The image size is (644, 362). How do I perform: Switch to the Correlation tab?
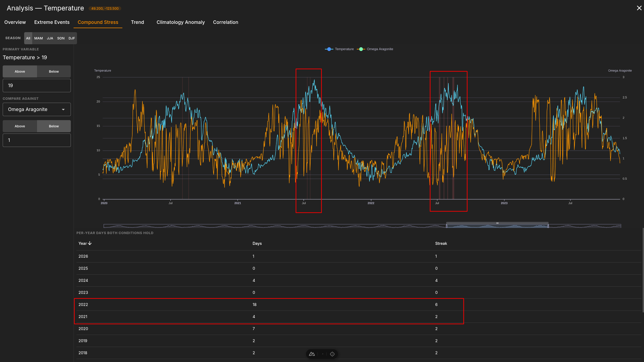tap(226, 22)
